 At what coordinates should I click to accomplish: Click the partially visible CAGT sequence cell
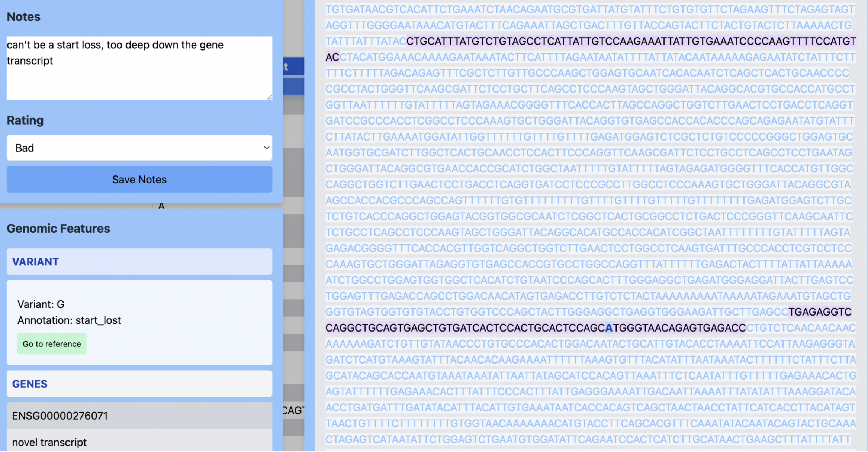coord(294,411)
